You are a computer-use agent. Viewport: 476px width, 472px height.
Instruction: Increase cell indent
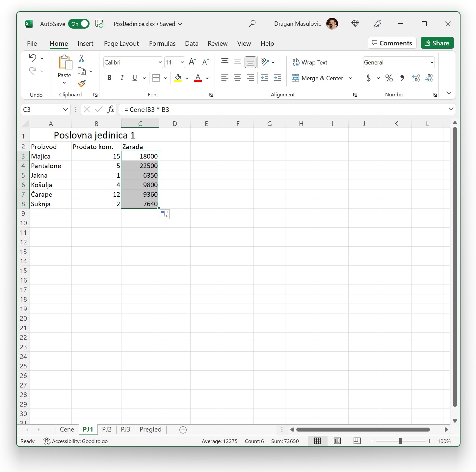[x=278, y=78]
